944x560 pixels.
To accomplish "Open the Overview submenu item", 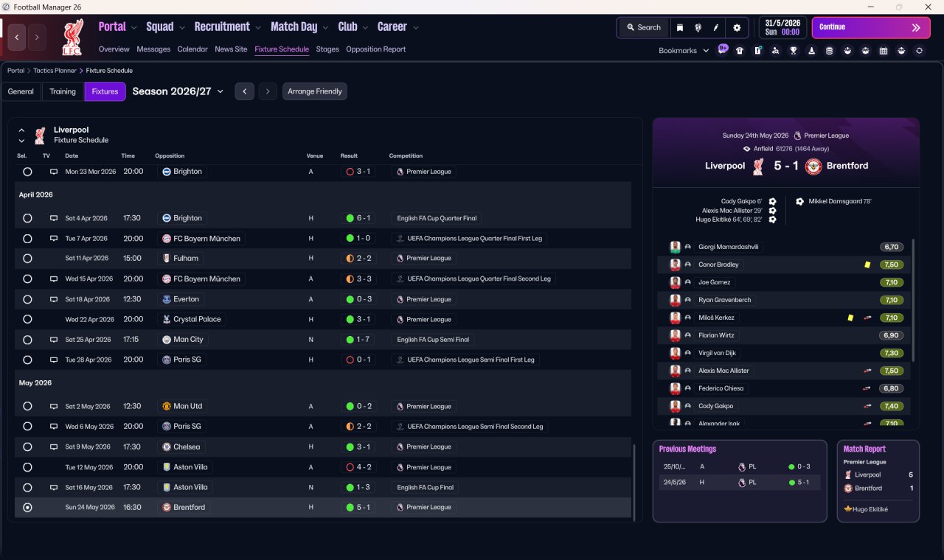I will pyautogui.click(x=114, y=49).
